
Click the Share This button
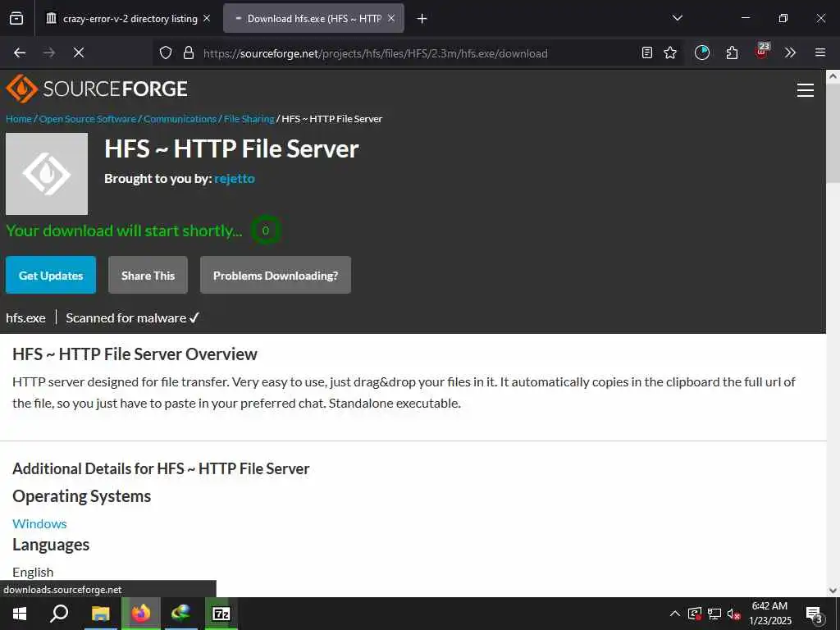[148, 275]
